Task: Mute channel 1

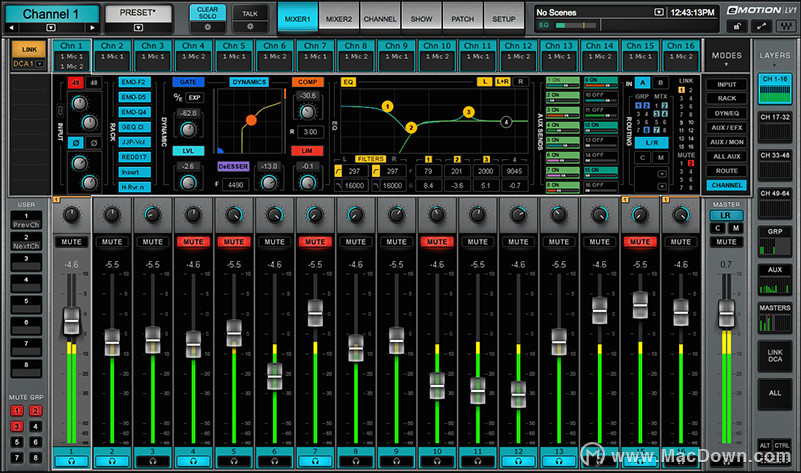Action: [x=72, y=242]
